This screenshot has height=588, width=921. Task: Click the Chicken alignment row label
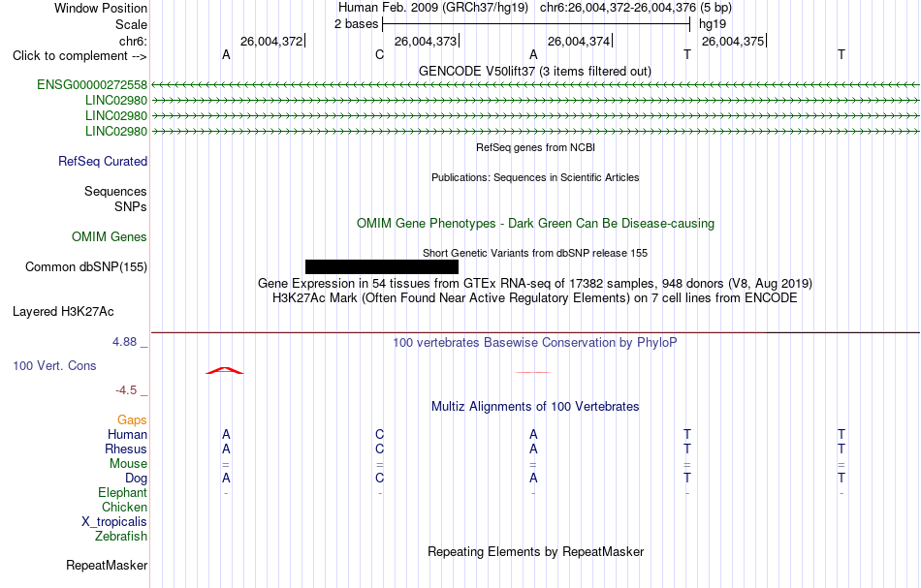[124, 507]
